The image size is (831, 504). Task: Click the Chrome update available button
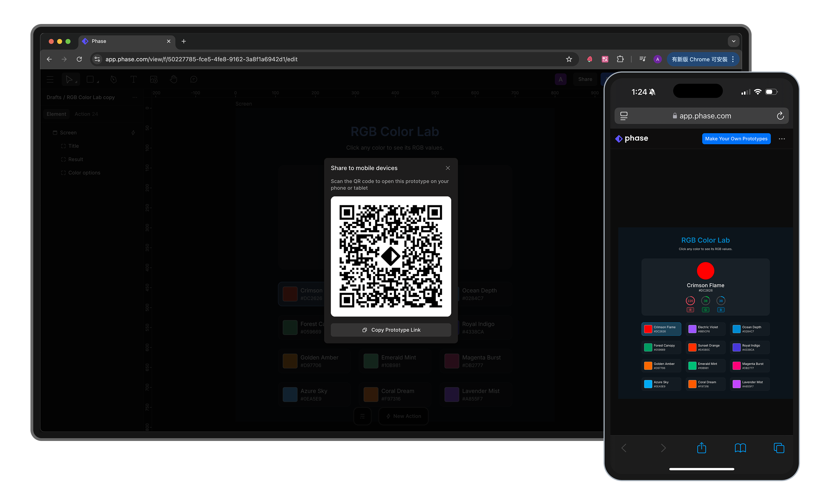(703, 59)
